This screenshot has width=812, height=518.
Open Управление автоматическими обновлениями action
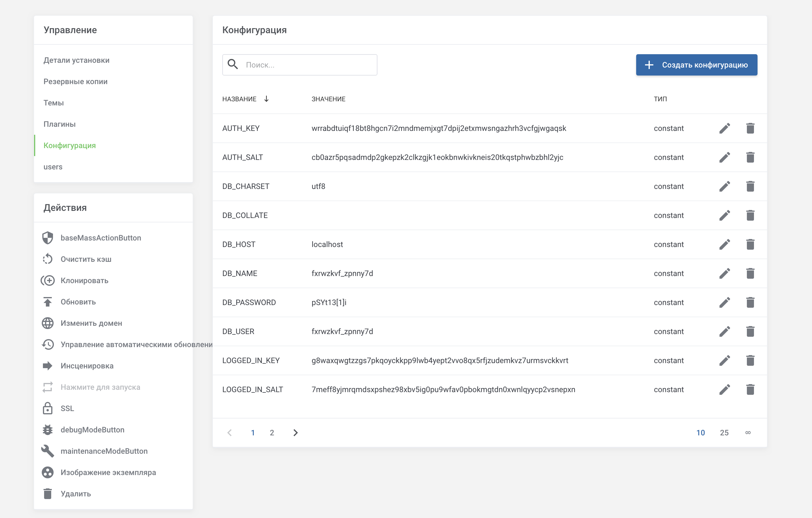[x=136, y=344]
